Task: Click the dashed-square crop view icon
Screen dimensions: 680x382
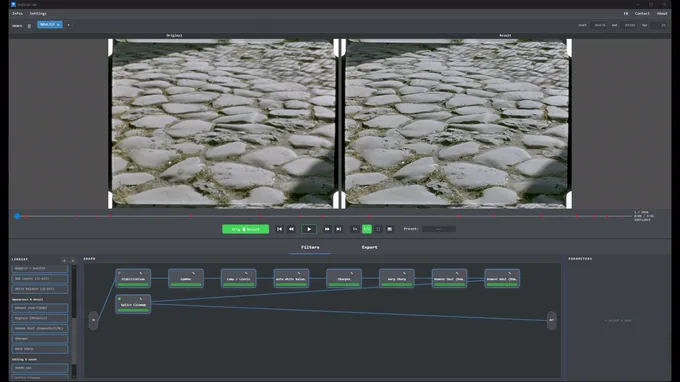Action: [378, 229]
